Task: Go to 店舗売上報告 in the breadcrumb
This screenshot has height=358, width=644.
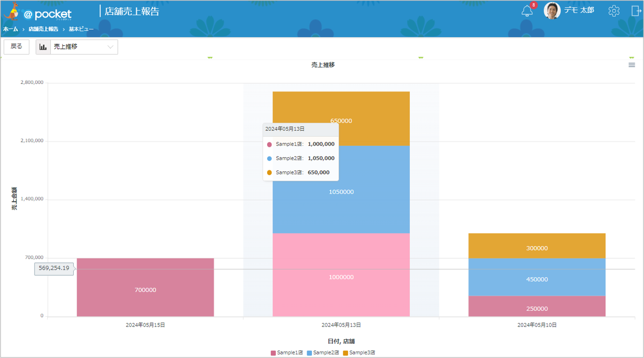Action: pyautogui.click(x=43, y=29)
